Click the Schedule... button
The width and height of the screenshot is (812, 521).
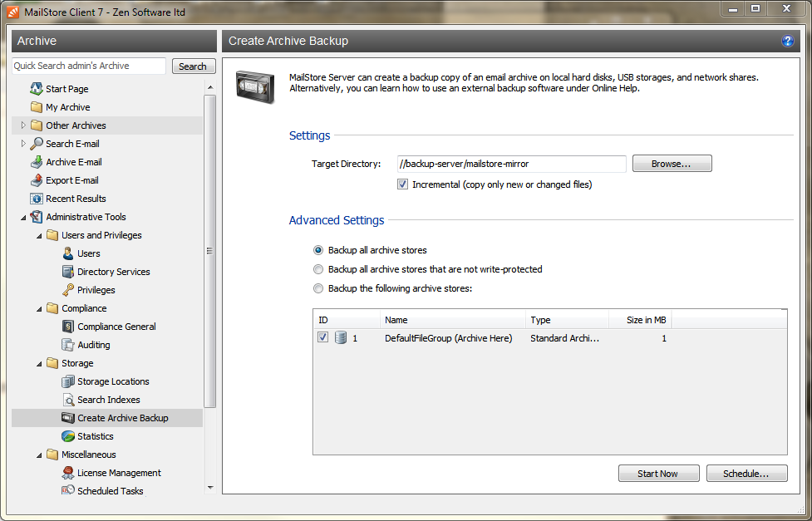click(x=746, y=474)
